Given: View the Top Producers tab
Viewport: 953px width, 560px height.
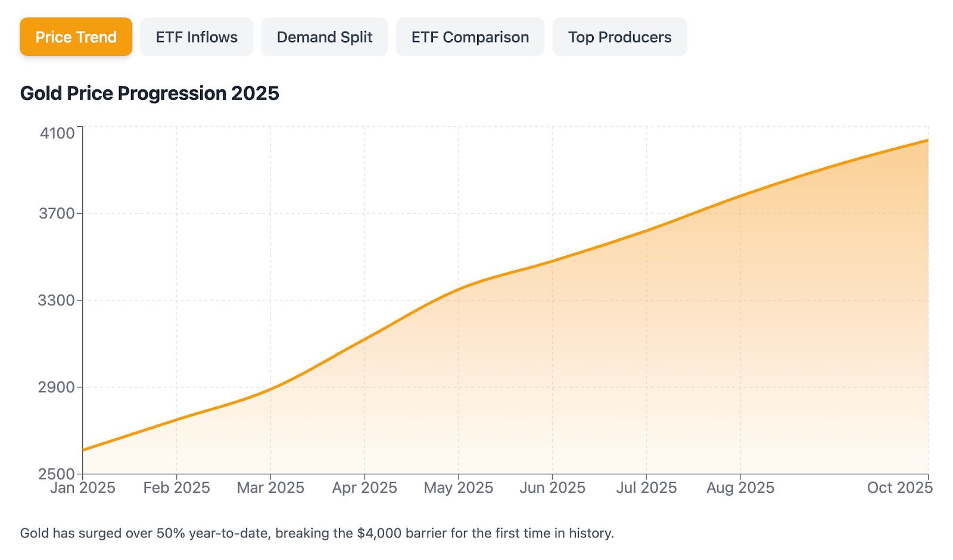Looking at the screenshot, I should 619,37.
